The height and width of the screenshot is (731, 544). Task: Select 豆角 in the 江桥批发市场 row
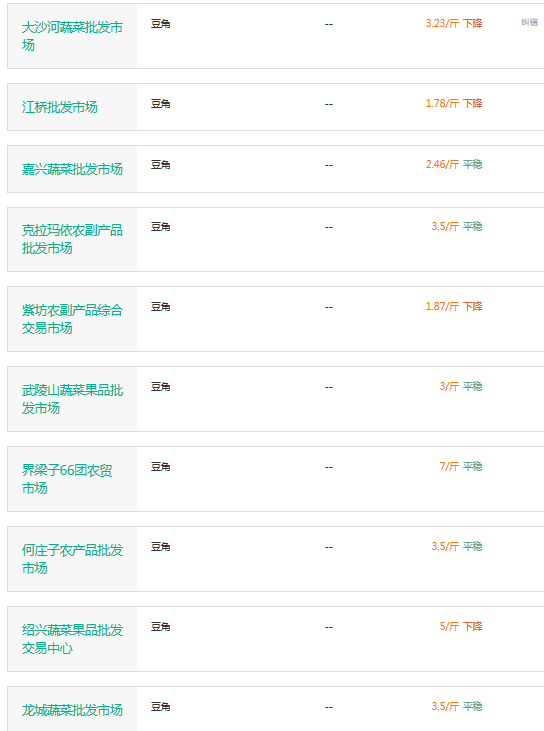click(160, 103)
